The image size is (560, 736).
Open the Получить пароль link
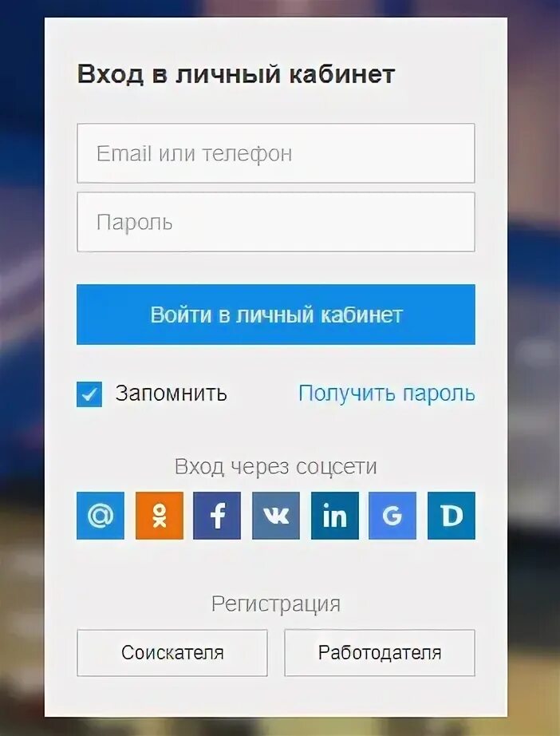387,394
